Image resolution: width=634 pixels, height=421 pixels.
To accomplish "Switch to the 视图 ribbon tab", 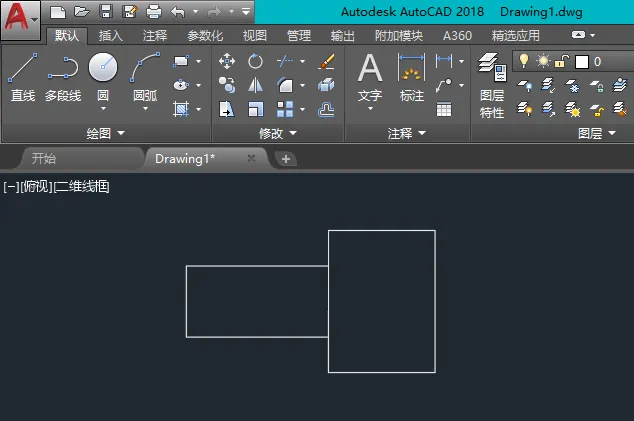I will coord(255,36).
